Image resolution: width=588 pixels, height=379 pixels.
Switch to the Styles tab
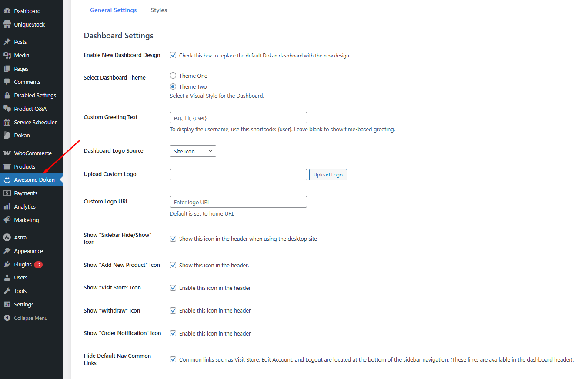tap(159, 10)
